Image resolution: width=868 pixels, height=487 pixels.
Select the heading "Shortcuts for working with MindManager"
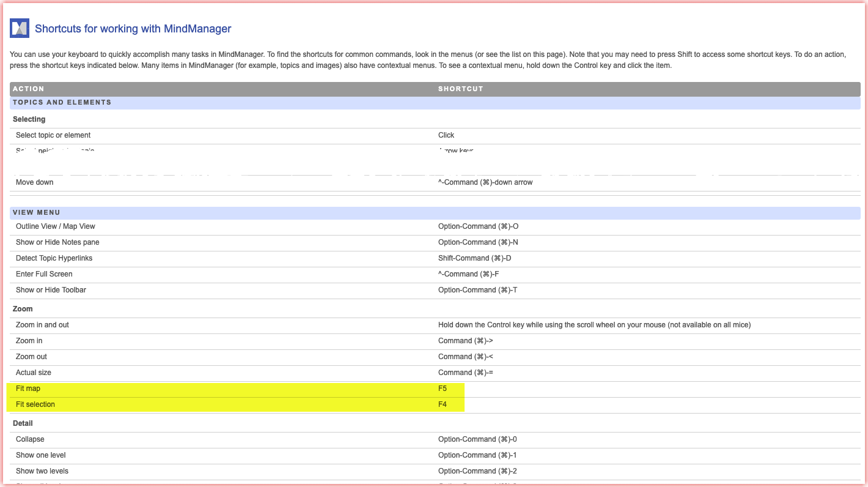pyautogui.click(x=133, y=29)
